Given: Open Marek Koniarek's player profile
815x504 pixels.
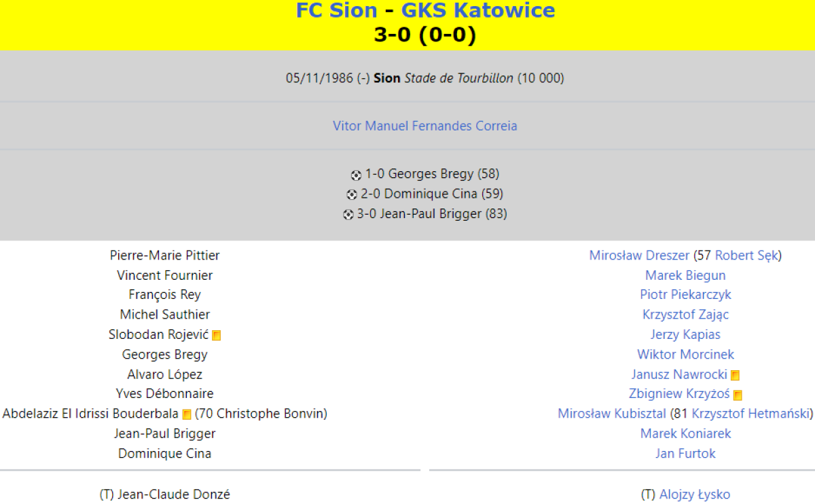Looking at the screenshot, I should pyautogui.click(x=685, y=433).
